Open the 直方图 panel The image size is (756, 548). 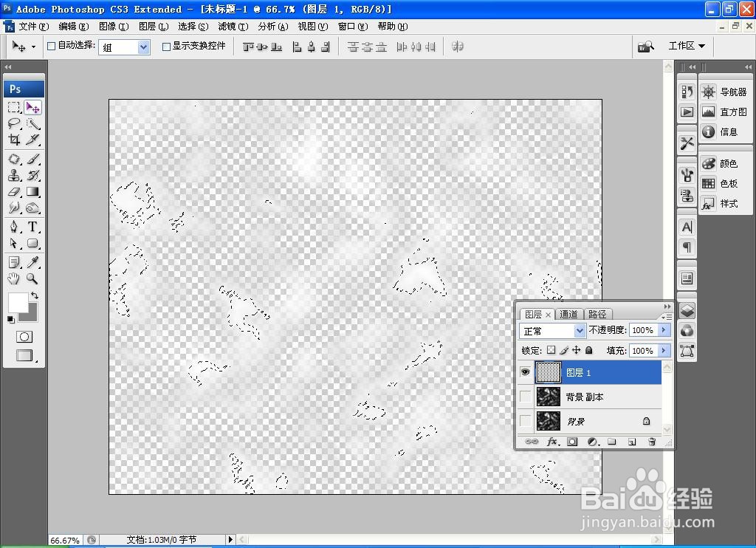click(x=724, y=112)
